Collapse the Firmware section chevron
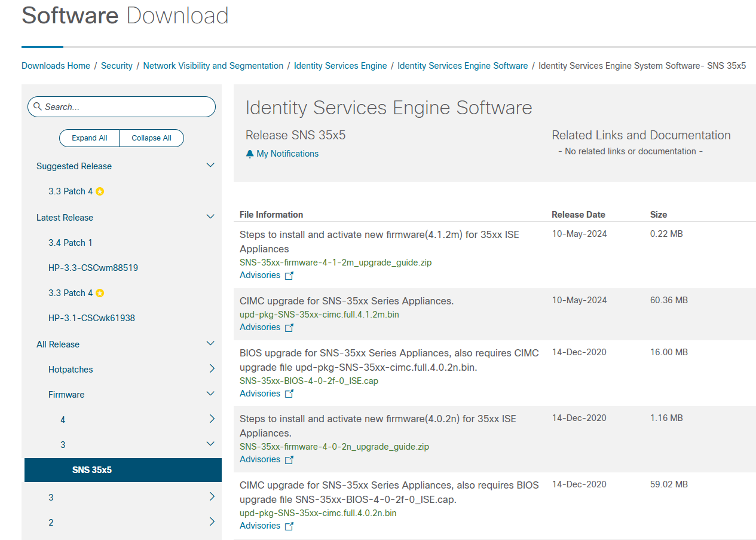Image resolution: width=756 pixels, height=540 pixels. 210,393
